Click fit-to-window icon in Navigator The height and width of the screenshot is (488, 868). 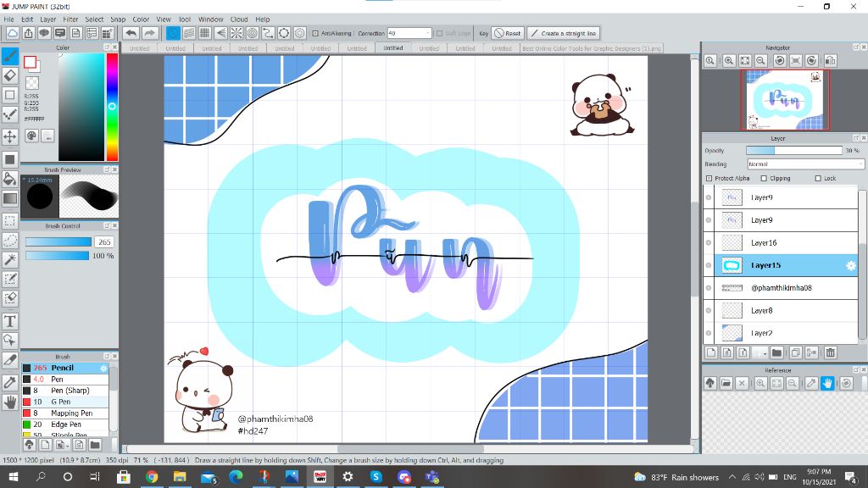(745, 60)
